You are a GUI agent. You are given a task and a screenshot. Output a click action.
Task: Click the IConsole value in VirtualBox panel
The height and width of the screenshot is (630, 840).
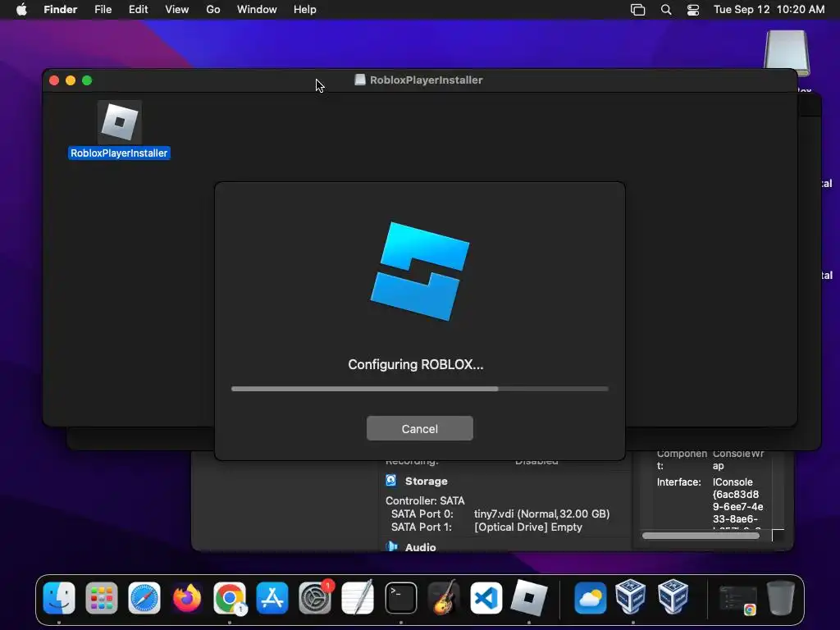click(x=733, y=482)
